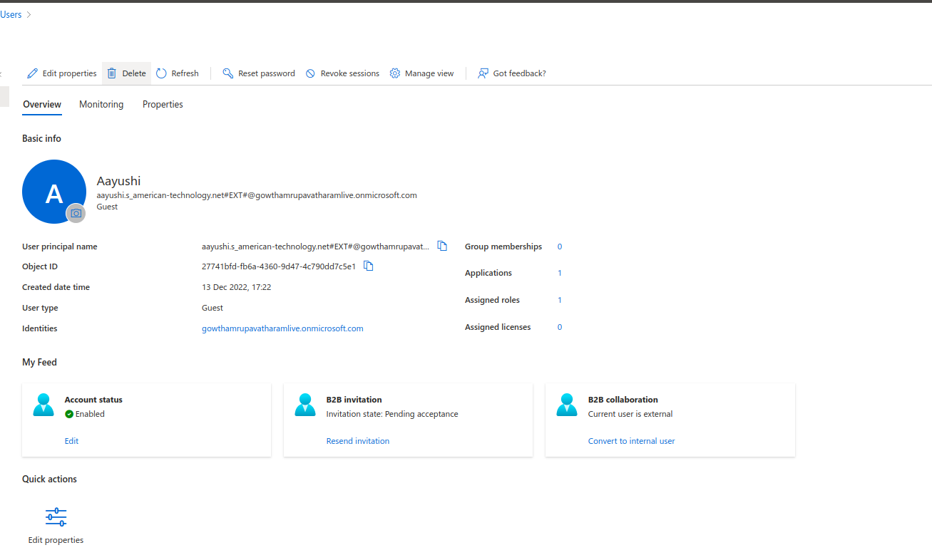
Task: Click Convert to internal user link
Action: (631, 441)
